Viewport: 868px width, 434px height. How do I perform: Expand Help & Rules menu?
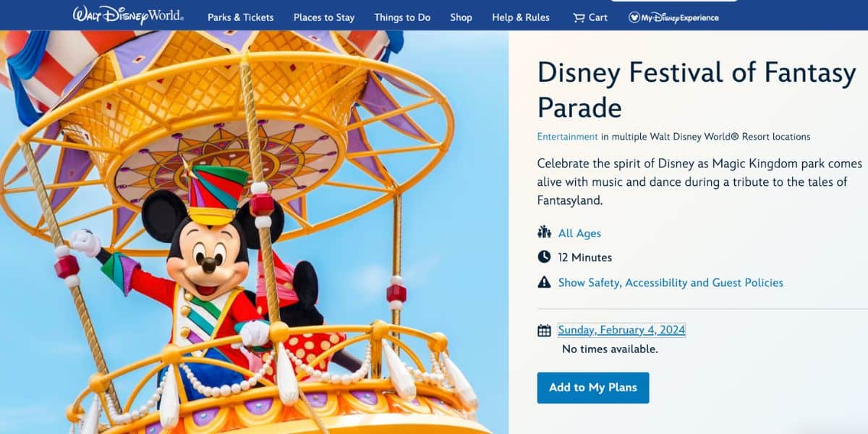click(x=521, y=17)
